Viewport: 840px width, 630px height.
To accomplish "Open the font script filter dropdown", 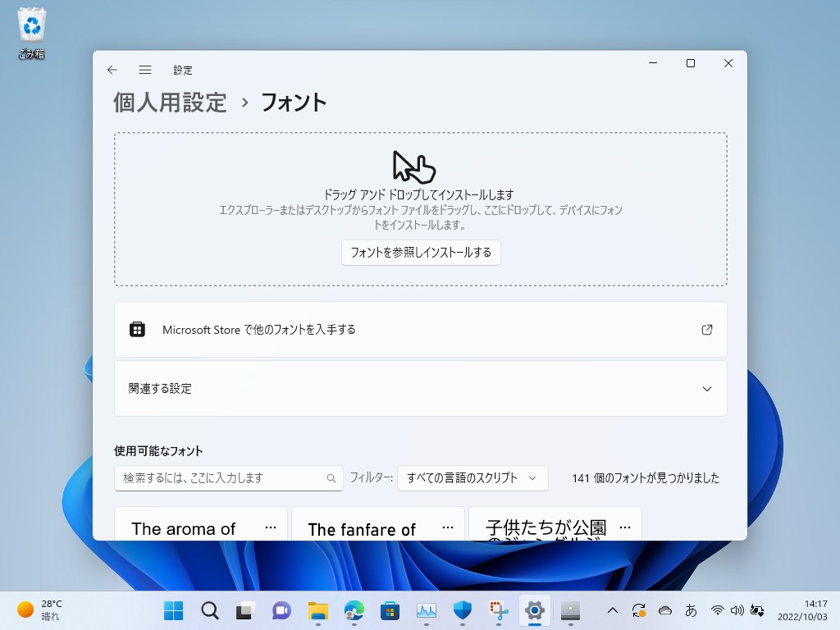I will point(472,477).
